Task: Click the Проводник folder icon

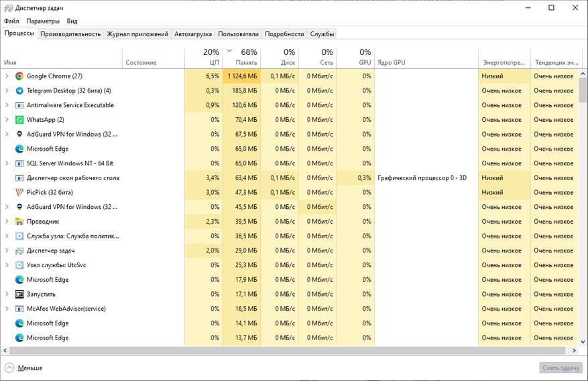Action: [19, 222]
